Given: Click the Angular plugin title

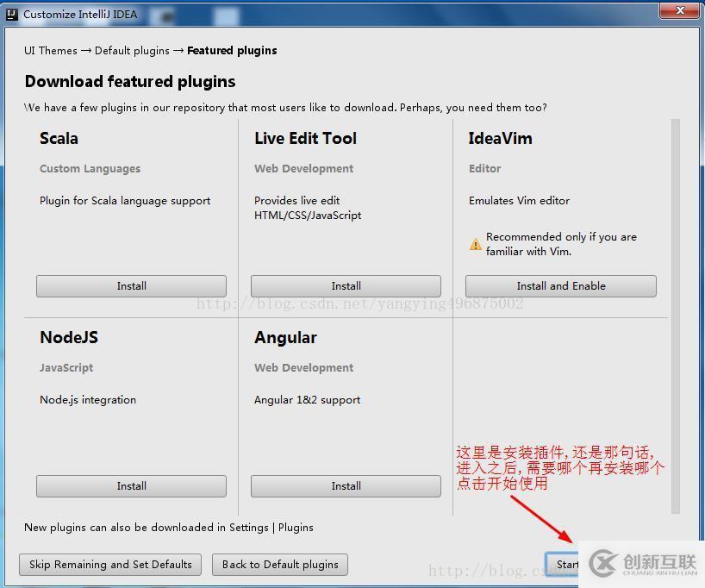Looking at the screenshot, I should [285, 338].
